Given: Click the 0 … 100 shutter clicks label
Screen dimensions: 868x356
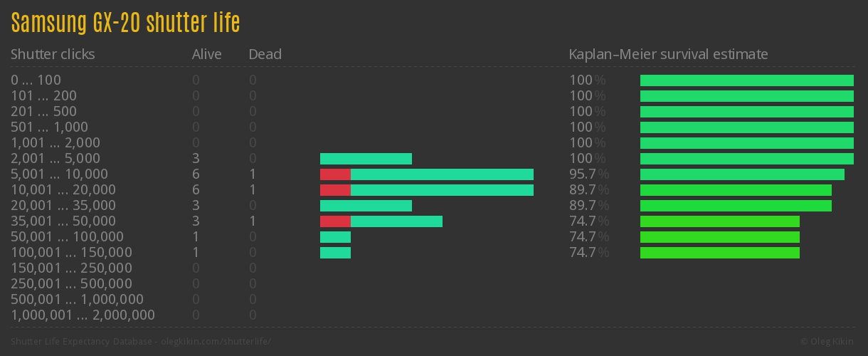Looking at the screenshot, I should click(x=36, y=80).
